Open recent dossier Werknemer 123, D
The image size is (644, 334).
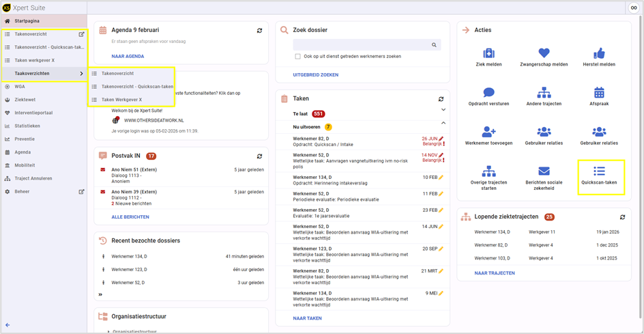pos(181,269)
